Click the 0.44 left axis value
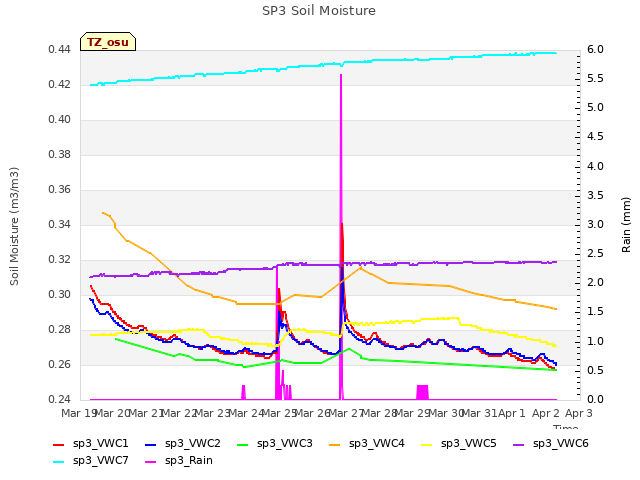Screen dimensions: 640x480 (x=60, y=50)
